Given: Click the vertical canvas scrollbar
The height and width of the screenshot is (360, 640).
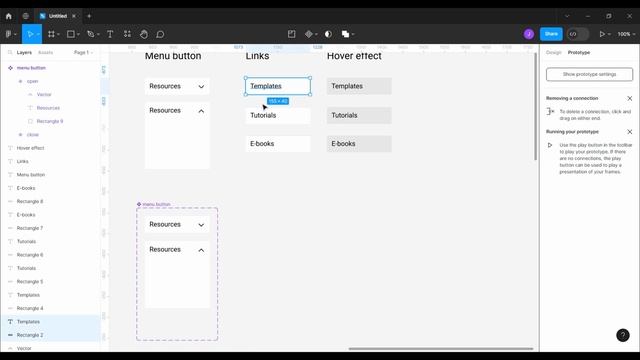Looking at the screenshot, I should pos(536,107).
